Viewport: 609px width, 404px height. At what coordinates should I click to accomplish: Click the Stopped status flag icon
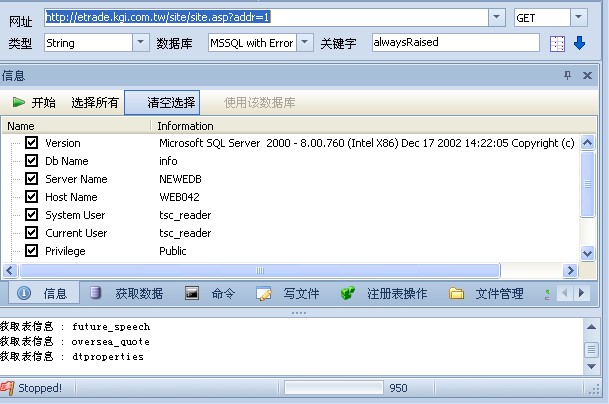click(x=7, y=388)
